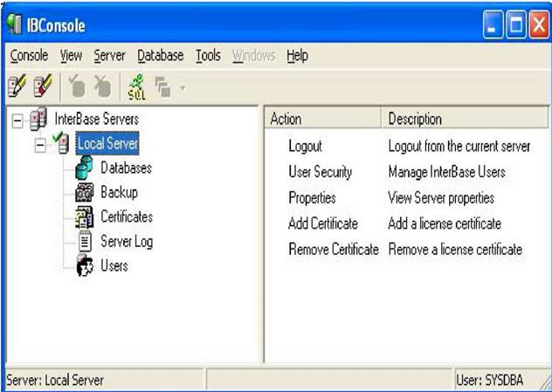Click 'Logout from the current server' description
The image size is (552, 392).
(459, 146)
